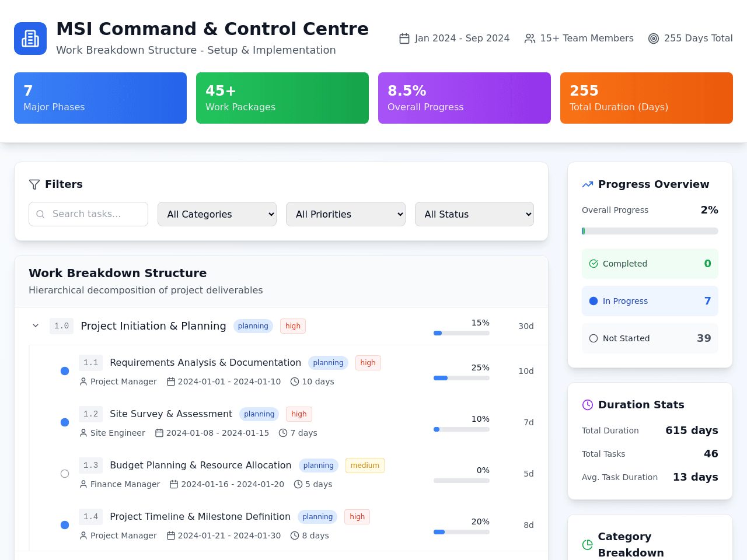Click the green checkmark icon beside Completed
The image size is (747, 560).
coord(594,264)
